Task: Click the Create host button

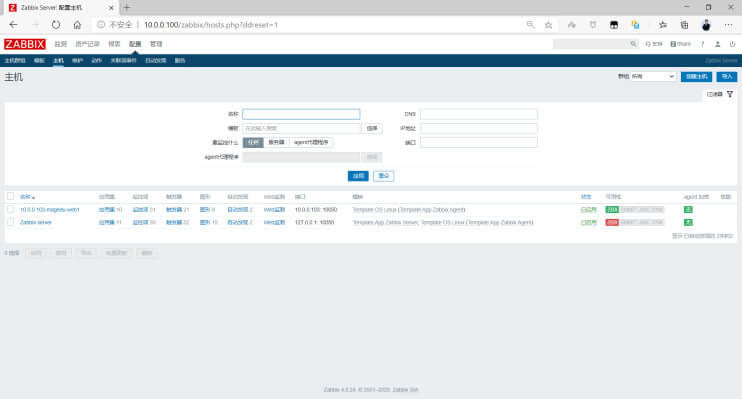Action: [697, 77]
